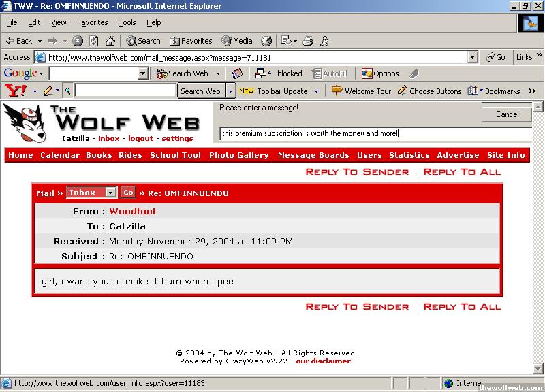Open the Tools menu
Viewport: 545px width, 392px height.
pos(127,22)
